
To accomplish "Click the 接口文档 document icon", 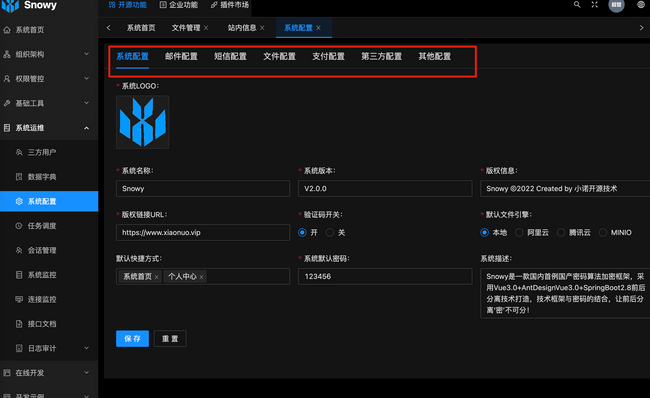I will [19, 323].
